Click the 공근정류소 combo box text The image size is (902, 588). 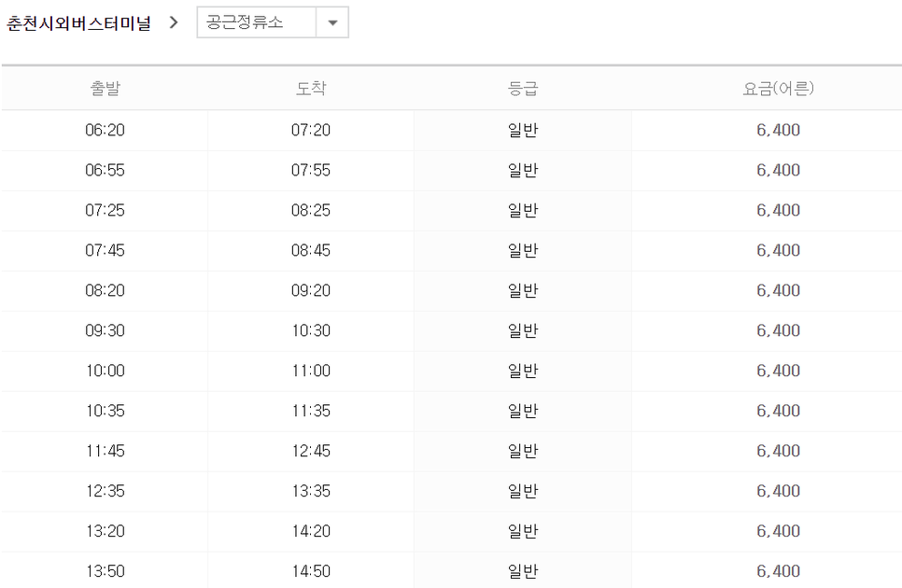click(245, 22)
